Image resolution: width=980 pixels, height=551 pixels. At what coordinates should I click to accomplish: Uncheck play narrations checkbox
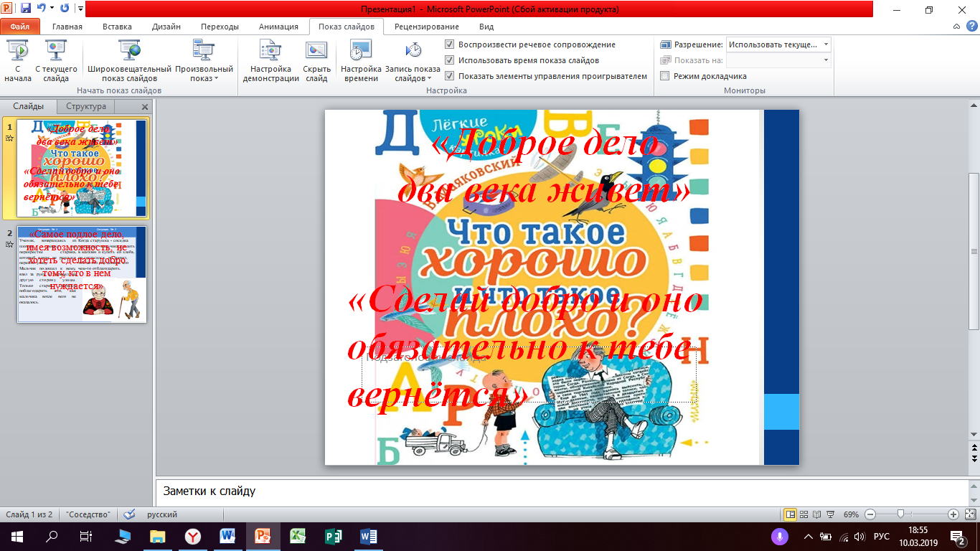pos(450,44)
